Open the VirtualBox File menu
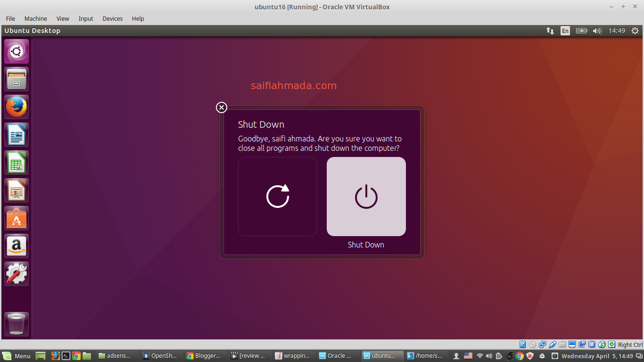 [10, 18]
